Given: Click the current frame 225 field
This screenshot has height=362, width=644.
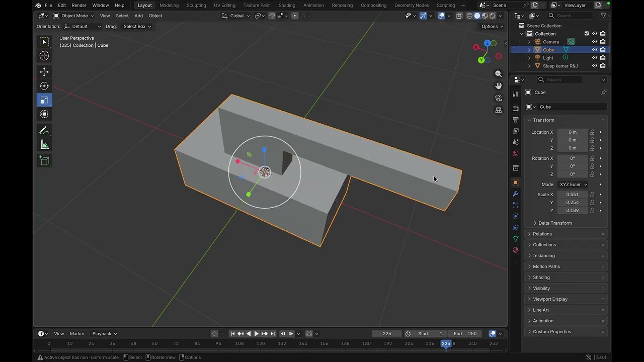Looking at the screenshot, I should tap(387, 334).
